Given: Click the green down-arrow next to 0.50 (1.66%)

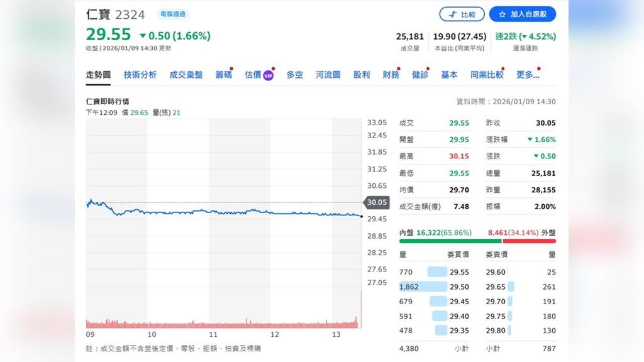Looking at the screenshot, I should tap(143, 36).
